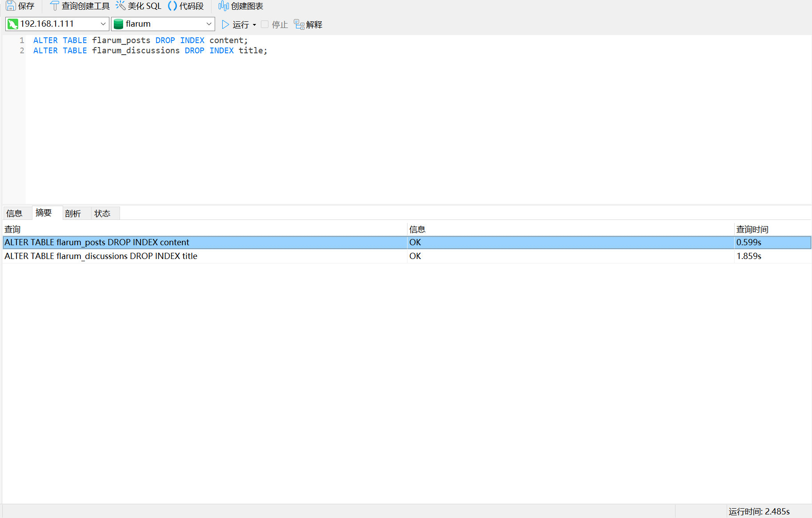Screen dimensions: 812x518
Task: Click the Stop square button
Action: click(265, 24)
